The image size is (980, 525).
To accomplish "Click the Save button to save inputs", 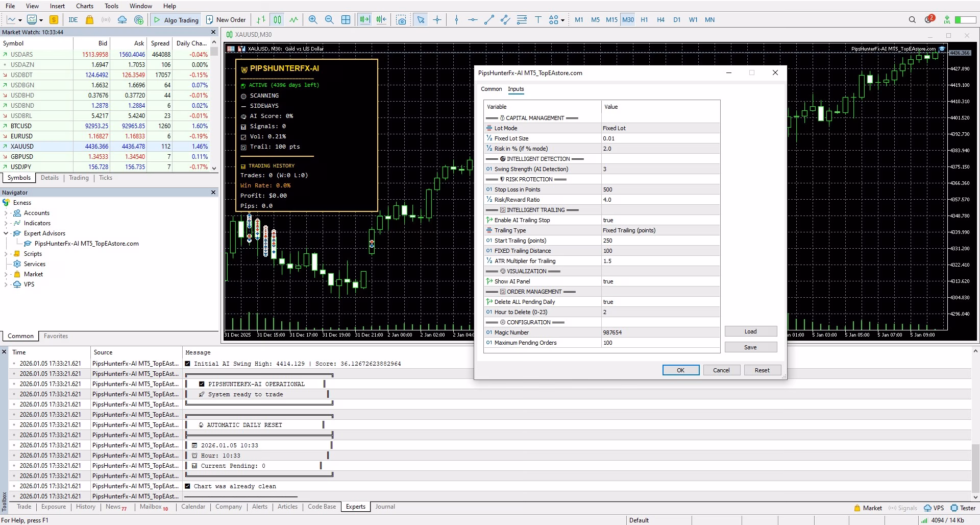I will pyautogui.click(x=751, y=347).
